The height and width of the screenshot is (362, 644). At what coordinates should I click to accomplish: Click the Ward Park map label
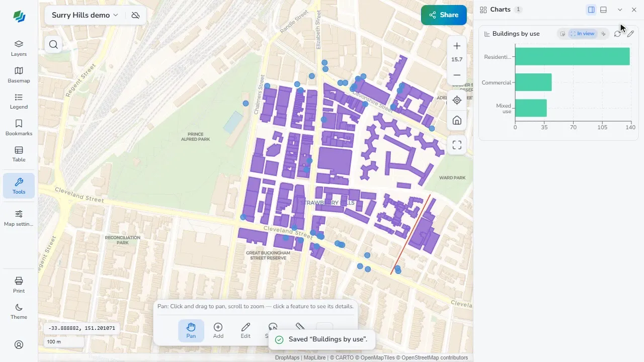click(x=452, y=177)
